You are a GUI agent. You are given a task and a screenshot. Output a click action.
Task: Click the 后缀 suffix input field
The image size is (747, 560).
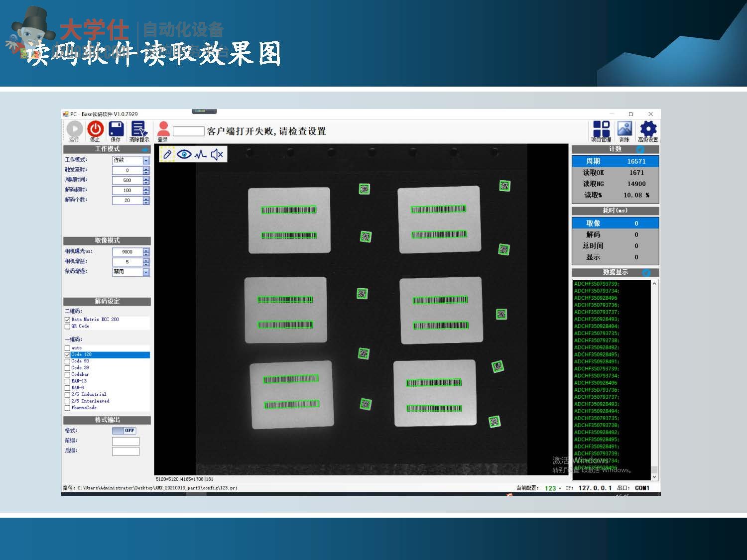pos(125,451)
